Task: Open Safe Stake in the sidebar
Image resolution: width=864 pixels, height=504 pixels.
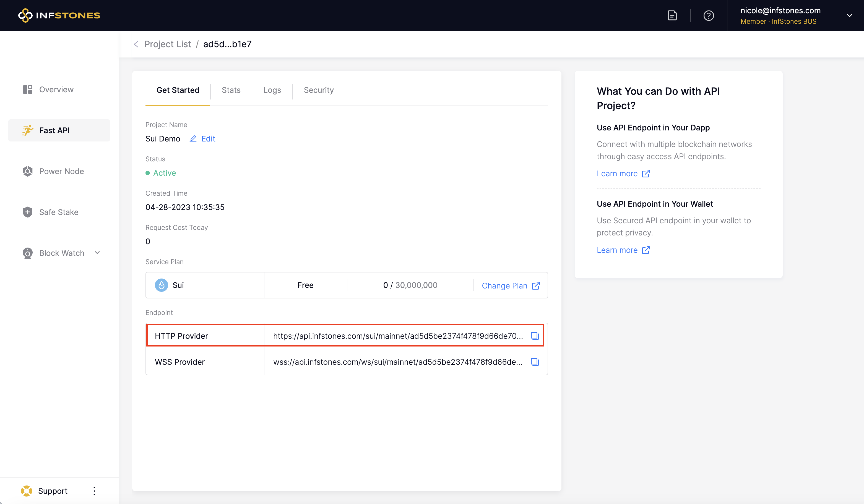Action: click(x=59, y=212)
